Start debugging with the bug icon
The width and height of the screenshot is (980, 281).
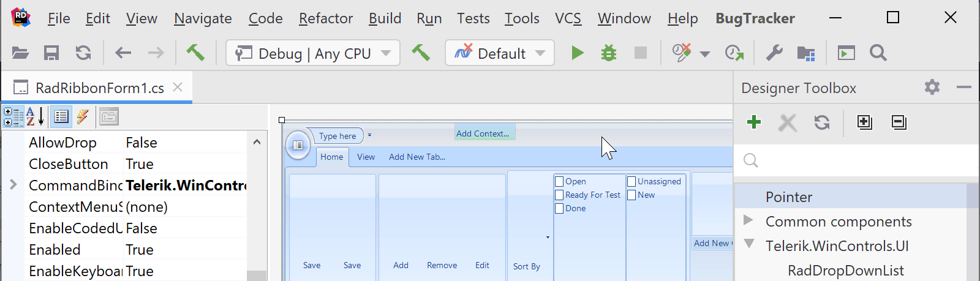point(609,53)
